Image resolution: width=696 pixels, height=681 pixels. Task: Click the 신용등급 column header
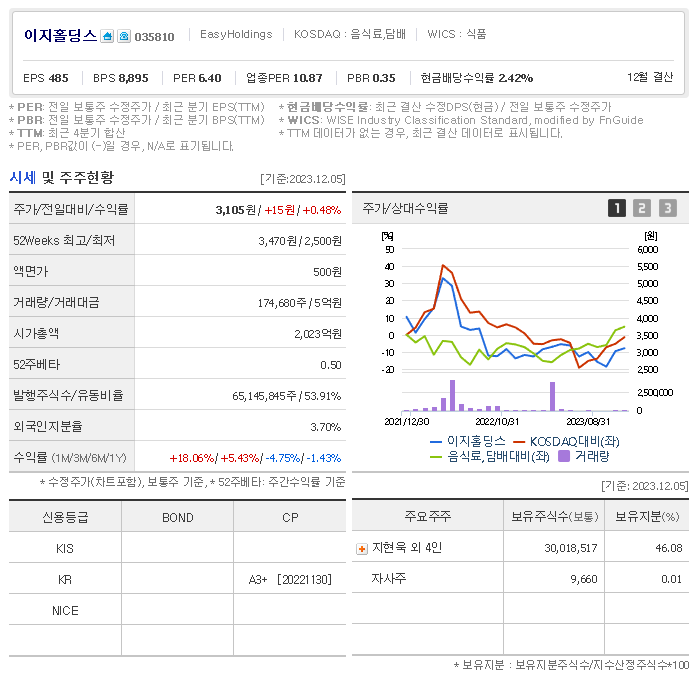pos(65,517)
